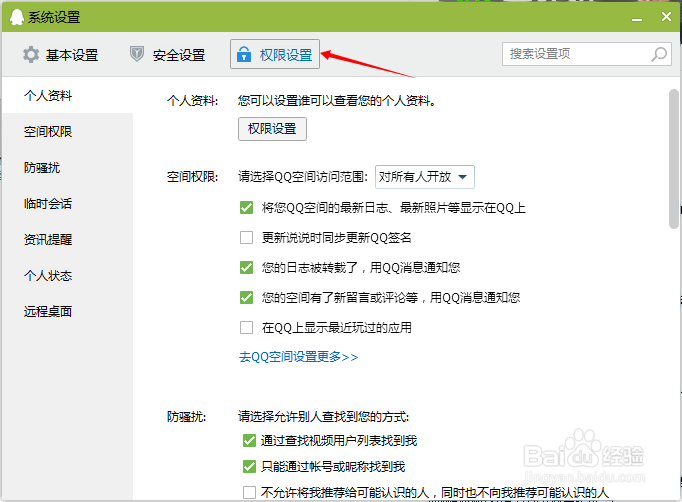This screenshot has width=682, height=502.
Task: Uncheck 通过查找视频用户列表找到我
Action: (249, 441)
